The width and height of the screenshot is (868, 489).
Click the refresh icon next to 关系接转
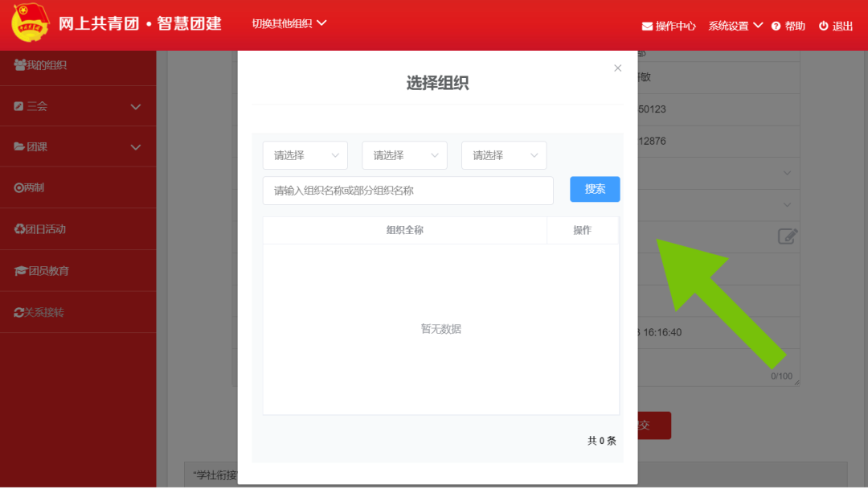(18, 312)
